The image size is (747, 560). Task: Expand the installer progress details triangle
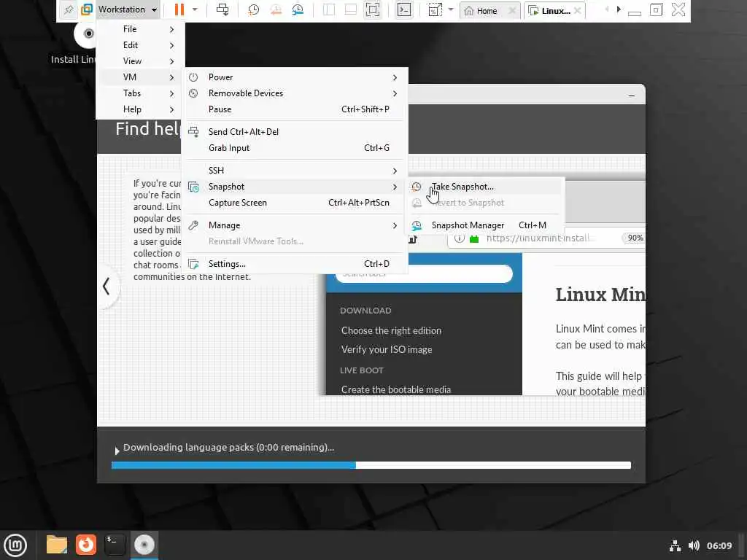117,451
